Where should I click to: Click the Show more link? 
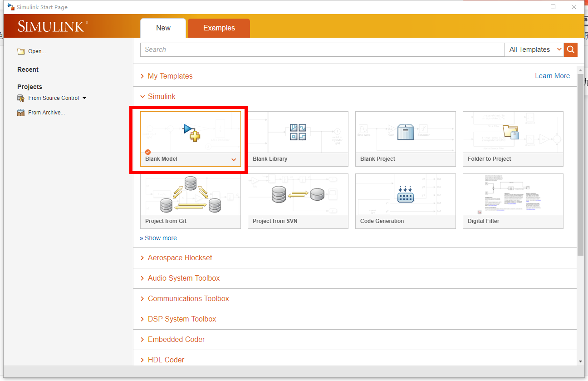[x=158, y=238]
